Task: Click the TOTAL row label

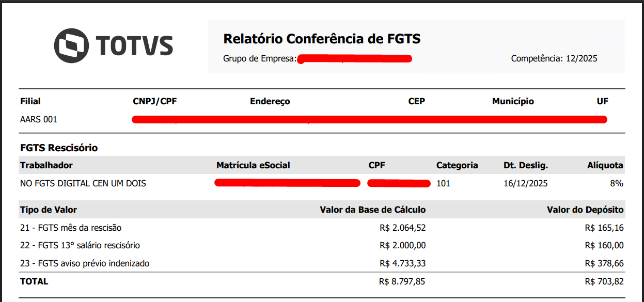Action: [34, 281]
